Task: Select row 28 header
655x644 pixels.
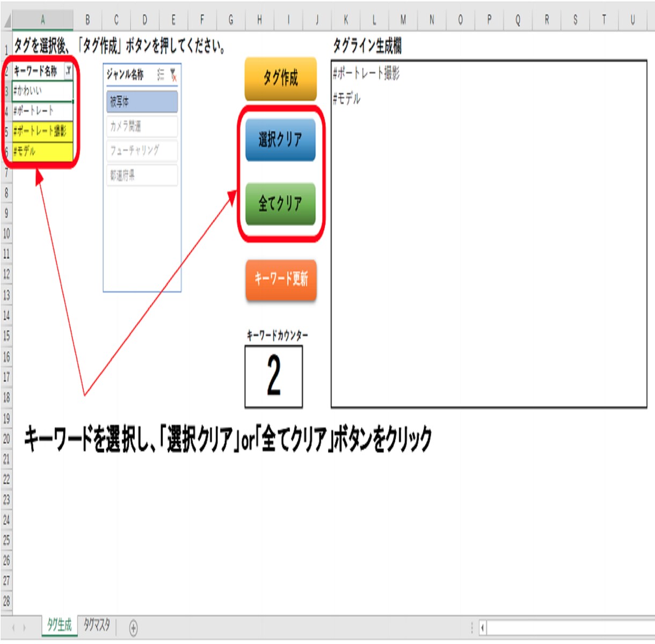Action: tap(6, 602)
